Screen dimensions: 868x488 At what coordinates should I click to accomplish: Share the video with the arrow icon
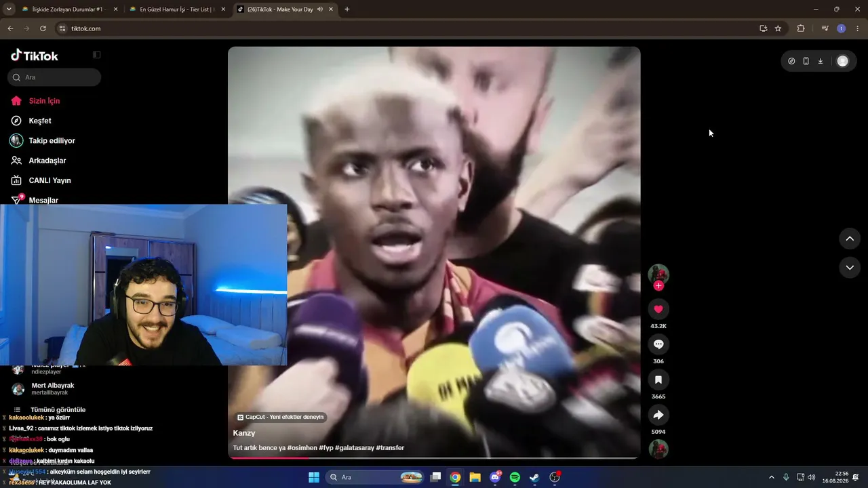(658, 415)
